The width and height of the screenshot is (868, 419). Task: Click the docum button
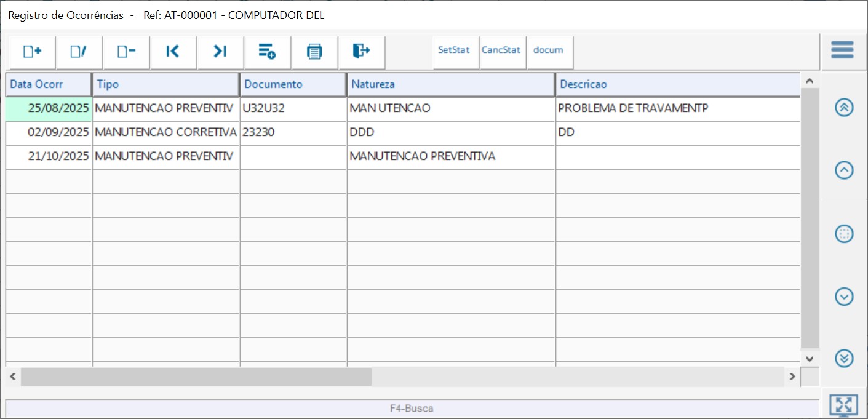548,50
